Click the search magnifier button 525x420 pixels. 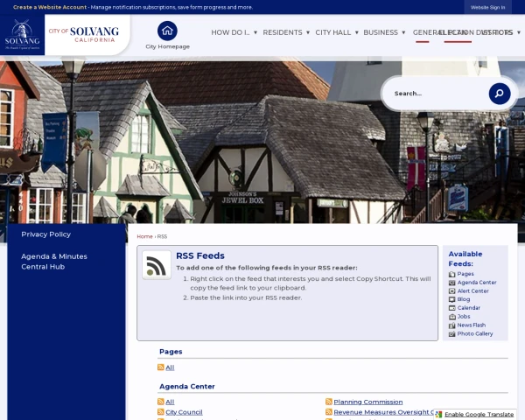coord(499,94)
